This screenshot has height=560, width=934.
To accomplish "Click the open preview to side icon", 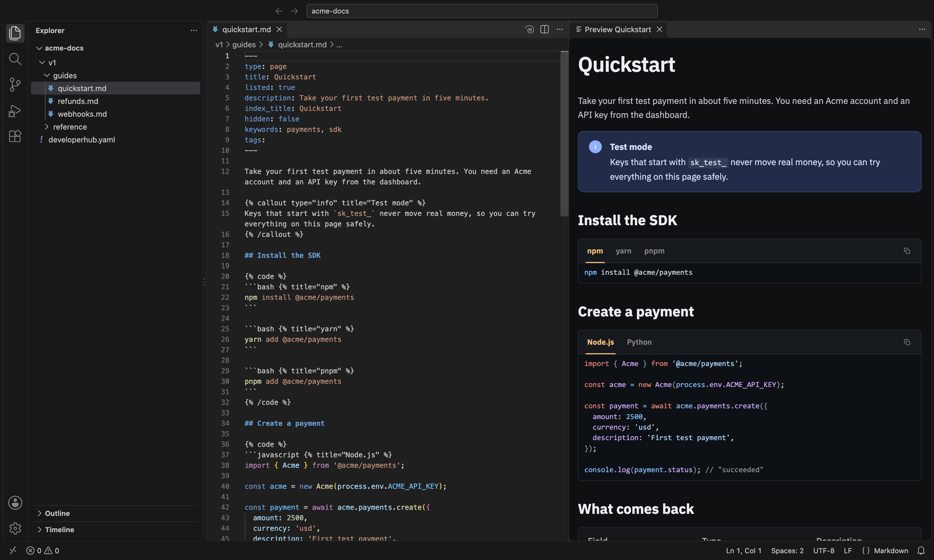I will (x=530, y=29).
